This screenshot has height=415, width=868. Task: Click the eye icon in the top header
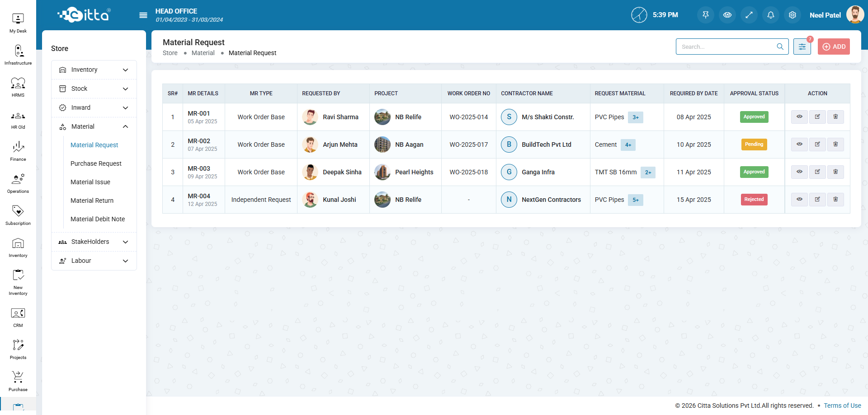click(x=727, y=15)
